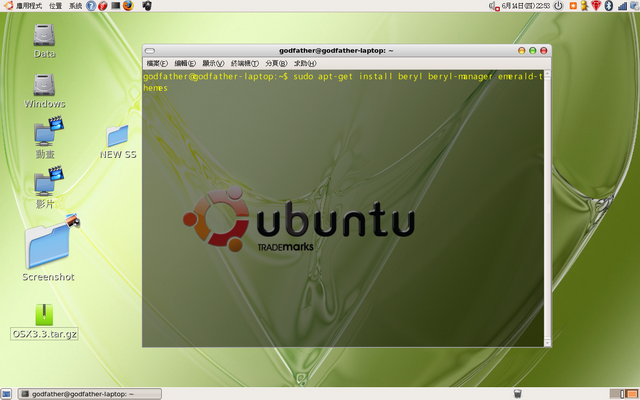640x400 pixels.
Task: Switch to the orange active workspace in the switcher
Action: [x=631, y=394]
